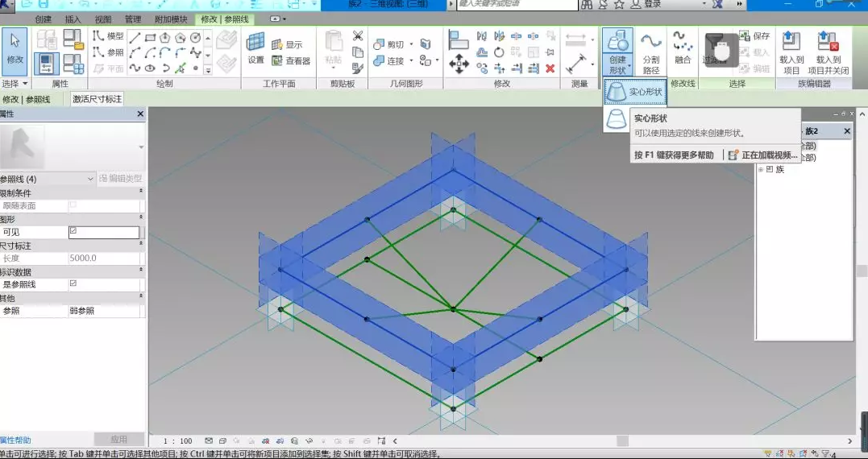
Task: Click the Load into Project (载入到项目) icon
Action: [791, 53]
